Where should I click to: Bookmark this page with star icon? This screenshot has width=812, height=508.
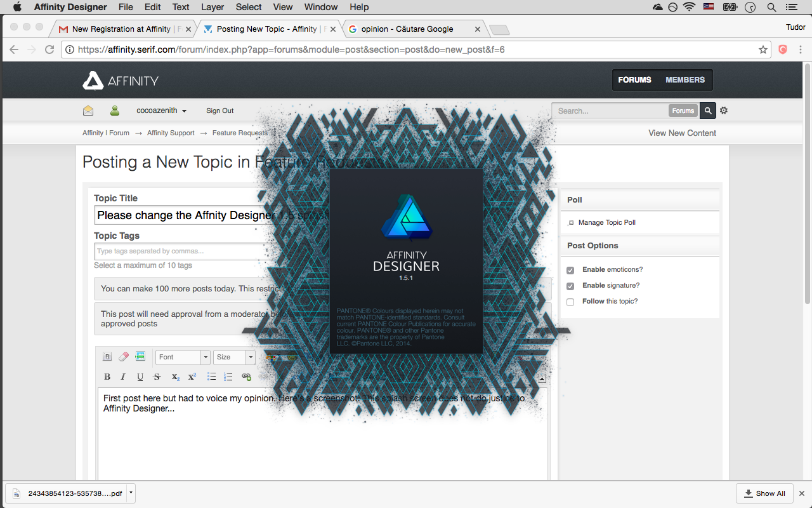[763, 50]
